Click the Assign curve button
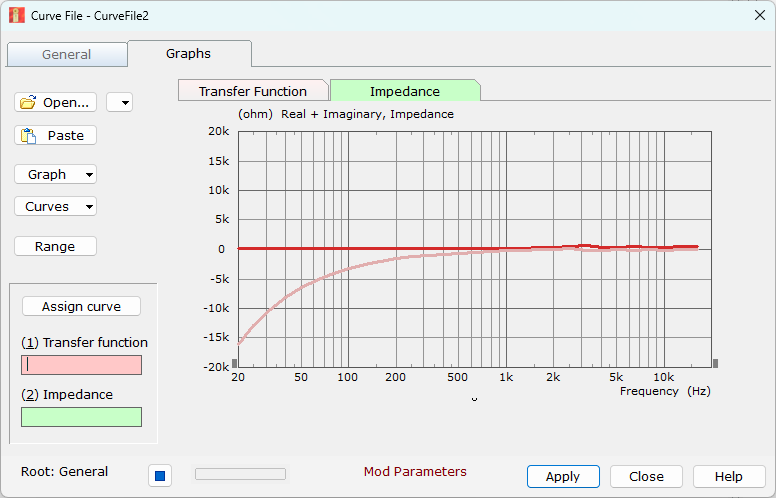776x498 pixels. (81, 306)
